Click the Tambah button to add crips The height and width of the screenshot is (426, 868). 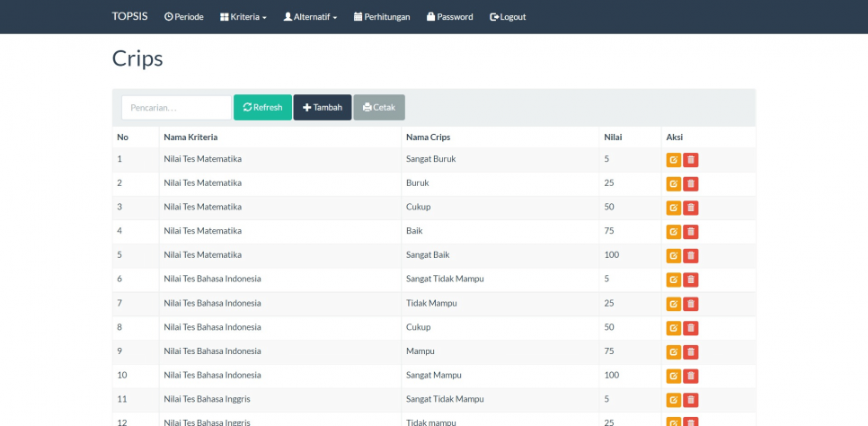pos(323,108)
